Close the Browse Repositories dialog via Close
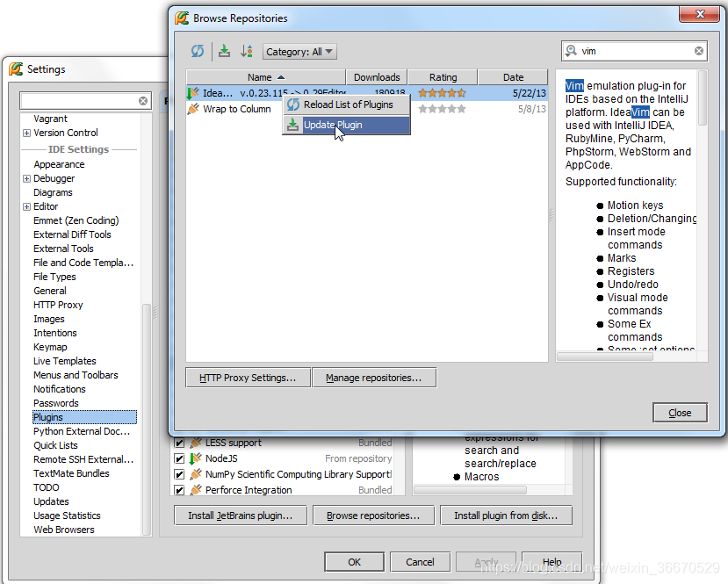The width and height of the screenshot is (728, 584). 681,413
